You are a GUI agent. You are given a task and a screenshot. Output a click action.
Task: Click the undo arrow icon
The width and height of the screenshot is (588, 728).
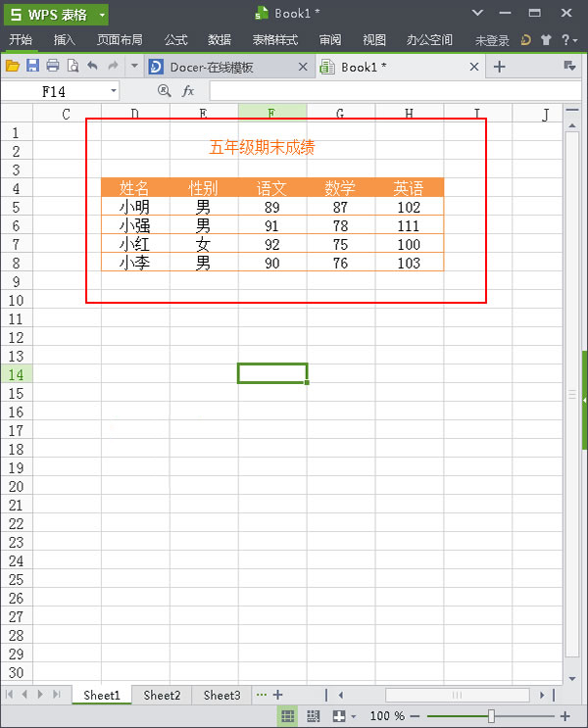click(93, 66)
